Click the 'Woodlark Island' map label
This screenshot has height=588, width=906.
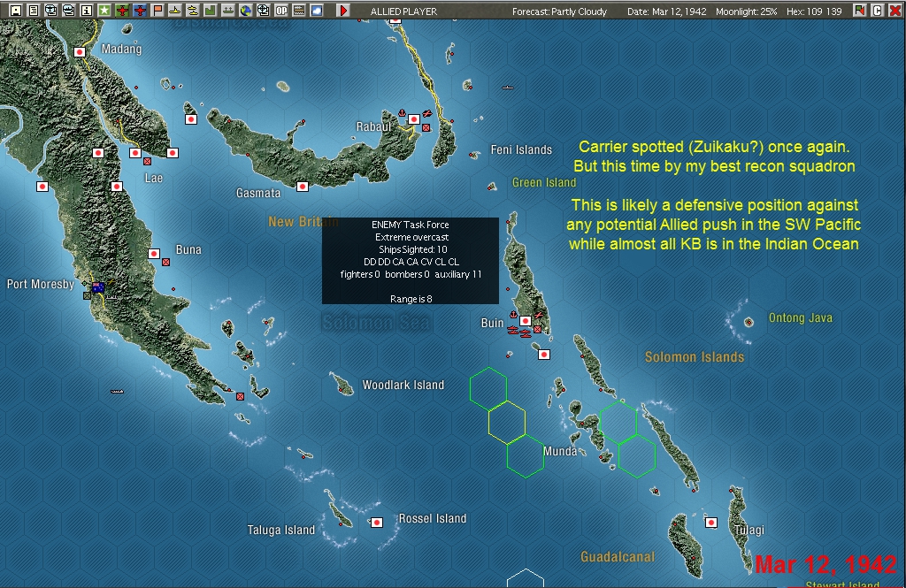tap(403, 385)
